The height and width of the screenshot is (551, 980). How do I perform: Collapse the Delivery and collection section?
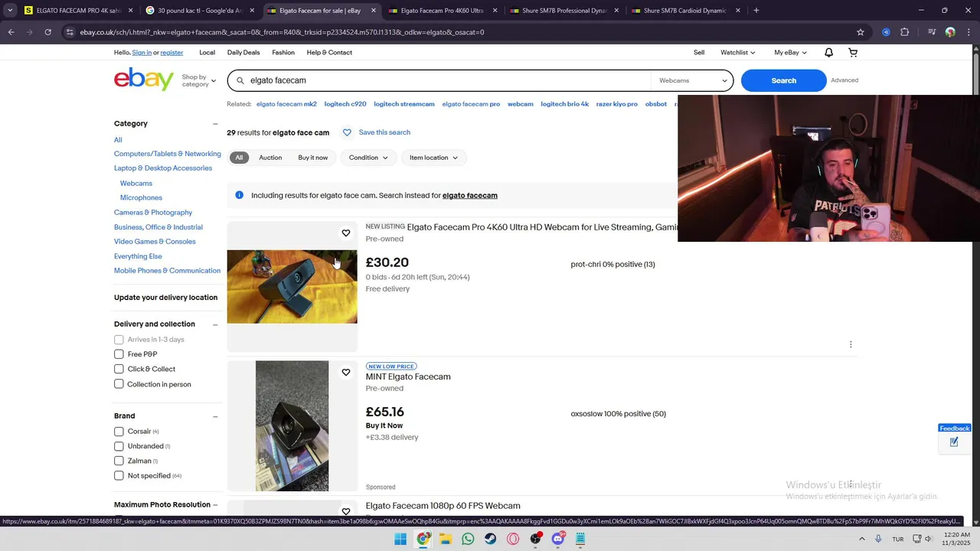(215, 324)
